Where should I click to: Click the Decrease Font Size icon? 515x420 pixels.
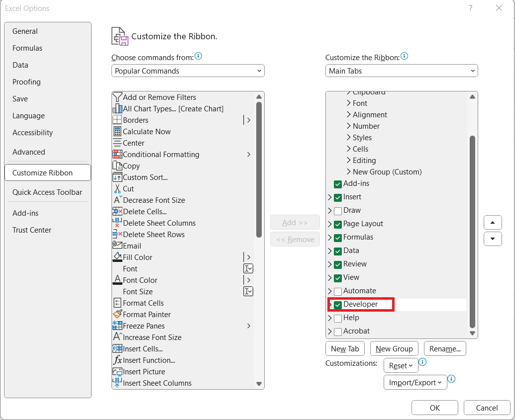click(117, 200)
